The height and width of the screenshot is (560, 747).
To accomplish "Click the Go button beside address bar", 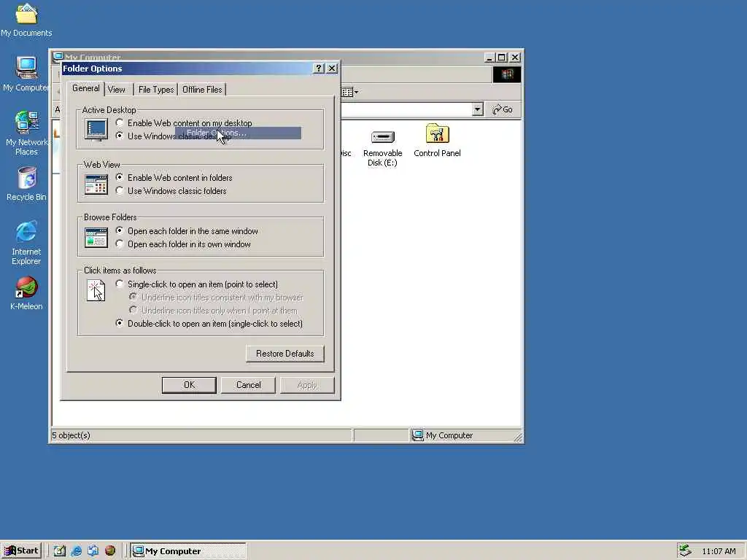I will (503, 109).
